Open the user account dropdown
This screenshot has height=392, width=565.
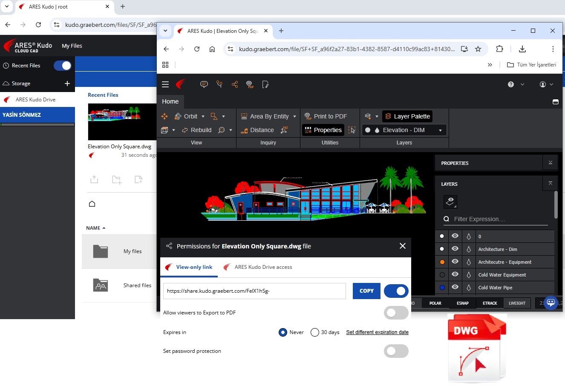[x=546, y=84]
